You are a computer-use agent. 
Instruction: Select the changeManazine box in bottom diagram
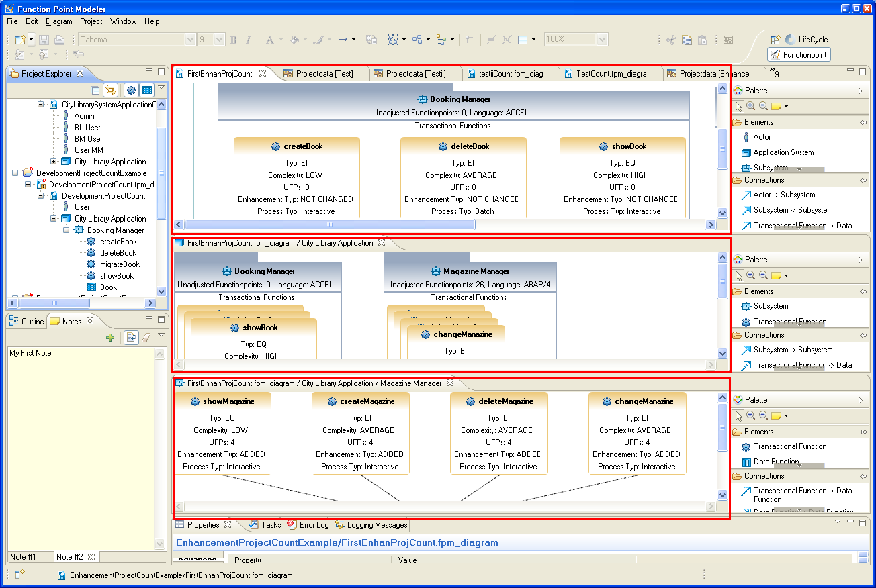point(638,433)
